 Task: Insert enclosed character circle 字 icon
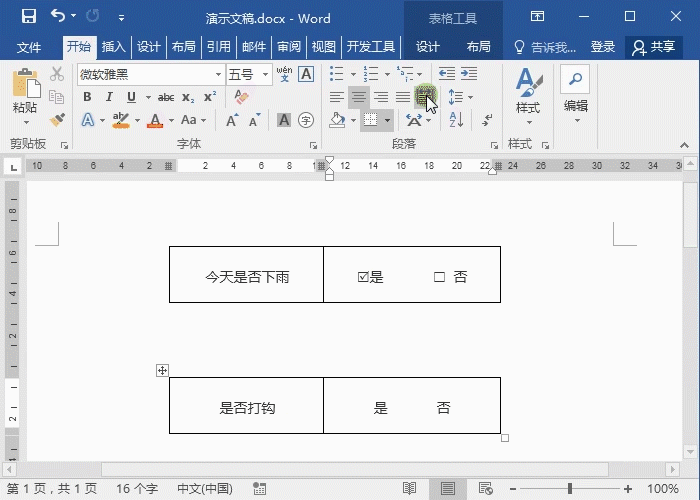coord(306,120)
